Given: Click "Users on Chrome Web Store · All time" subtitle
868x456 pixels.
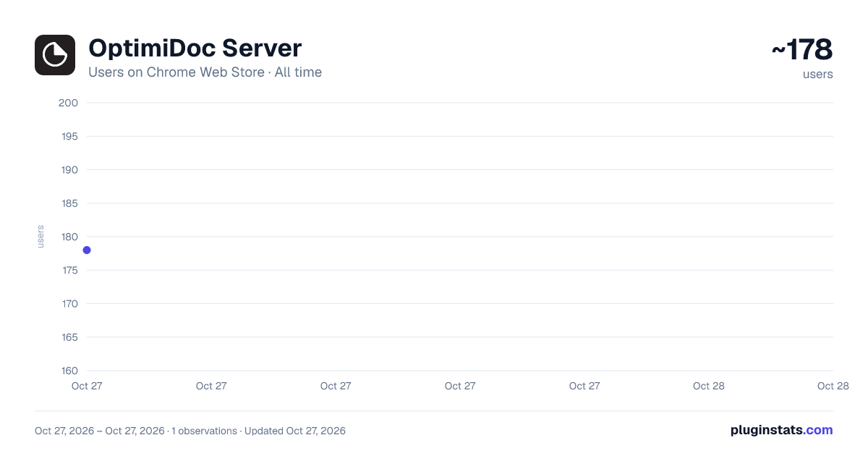Looking at the screenshot, I should point(205,72).
